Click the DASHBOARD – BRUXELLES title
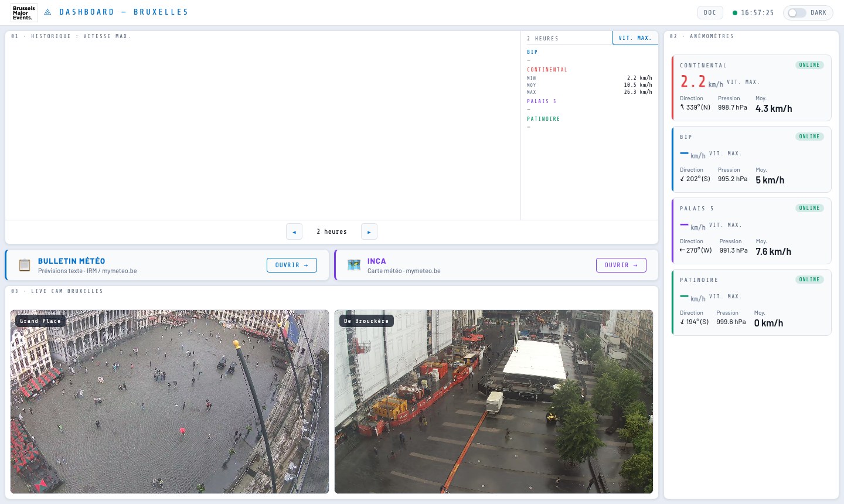Viewport: 844px width, 504px height. pos(124,12)
